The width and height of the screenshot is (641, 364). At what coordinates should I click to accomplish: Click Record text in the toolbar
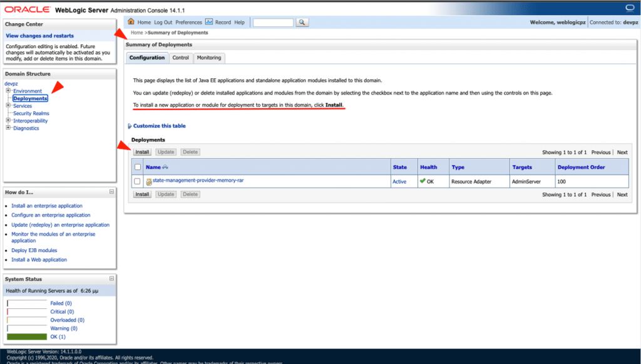tap(223, 23)
